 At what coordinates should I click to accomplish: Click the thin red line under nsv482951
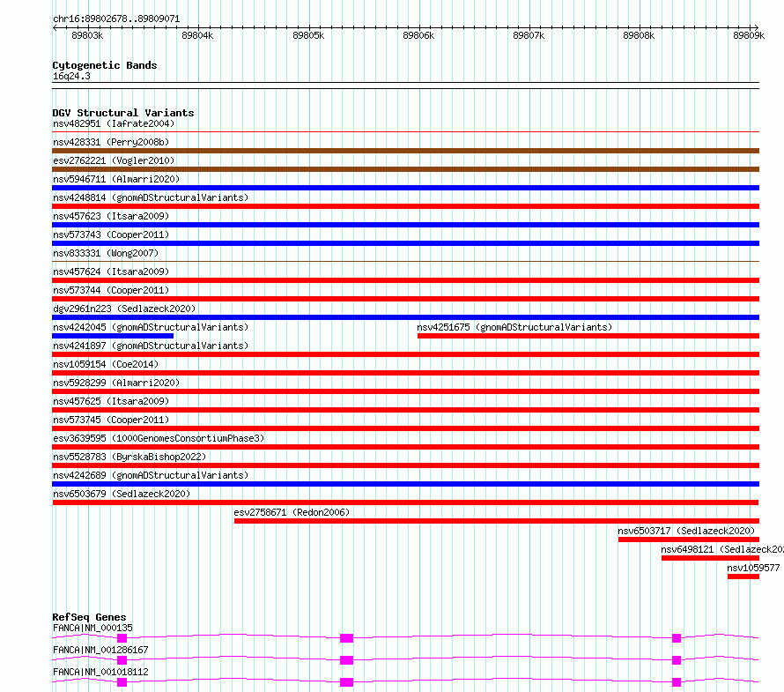[405, 132]
